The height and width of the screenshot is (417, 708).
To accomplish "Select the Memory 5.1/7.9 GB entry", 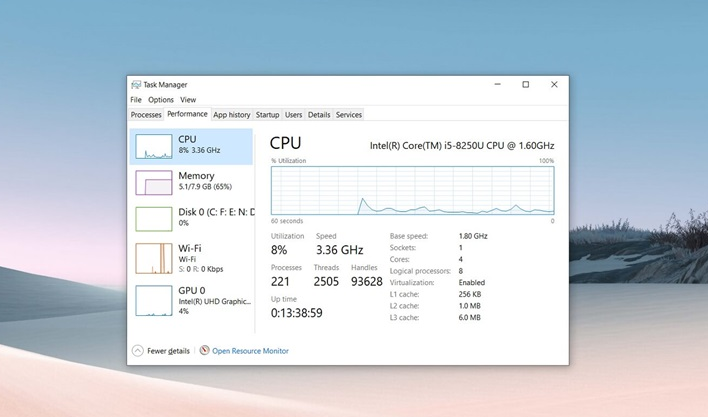I will pyautogui.click(x=191, y=182).
